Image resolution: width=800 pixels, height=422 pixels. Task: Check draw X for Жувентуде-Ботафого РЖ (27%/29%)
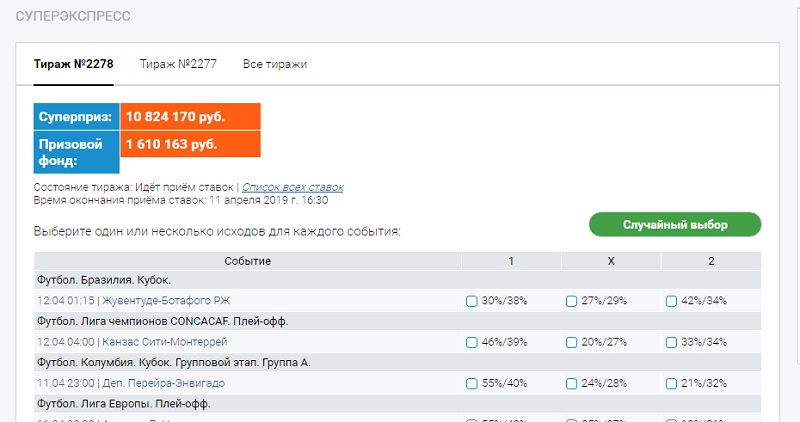click(x=572, y=301)
